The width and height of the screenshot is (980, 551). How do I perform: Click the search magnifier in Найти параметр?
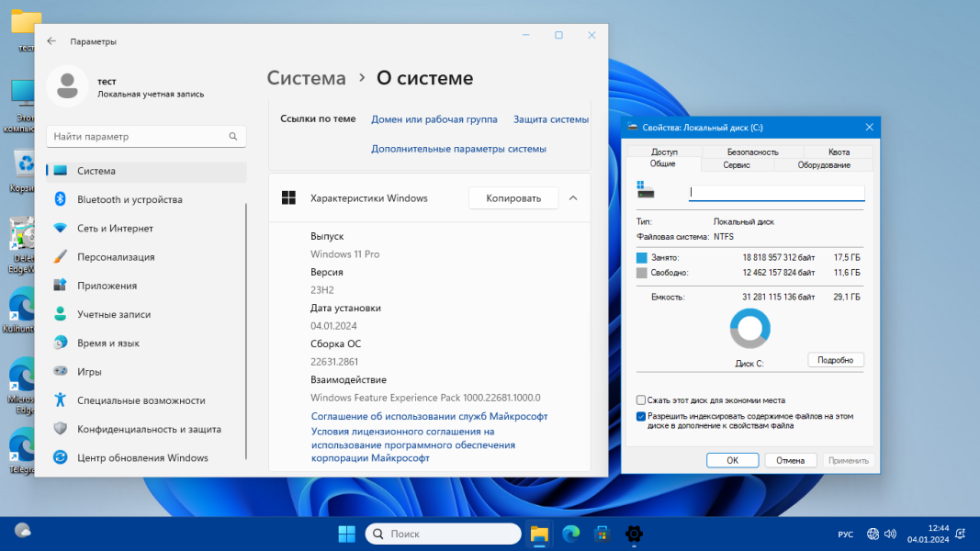point(233,136)
